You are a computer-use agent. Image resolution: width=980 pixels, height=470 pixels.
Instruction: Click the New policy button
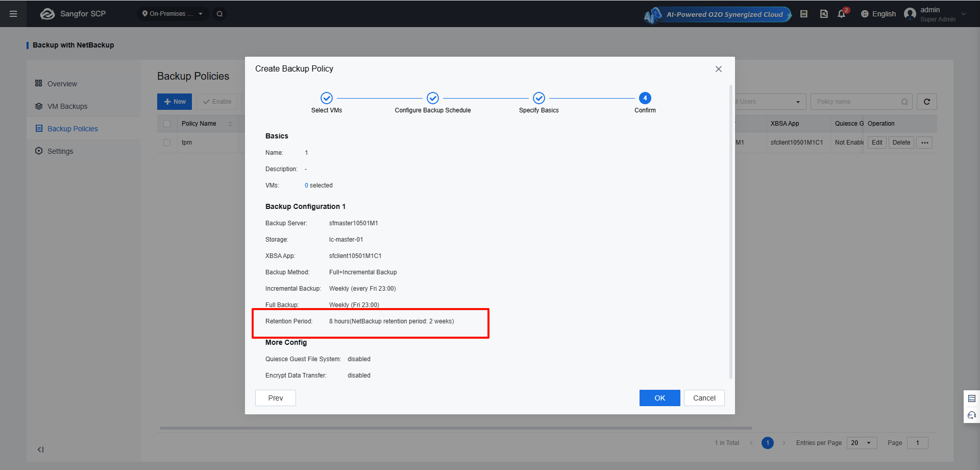click(175, 102)
